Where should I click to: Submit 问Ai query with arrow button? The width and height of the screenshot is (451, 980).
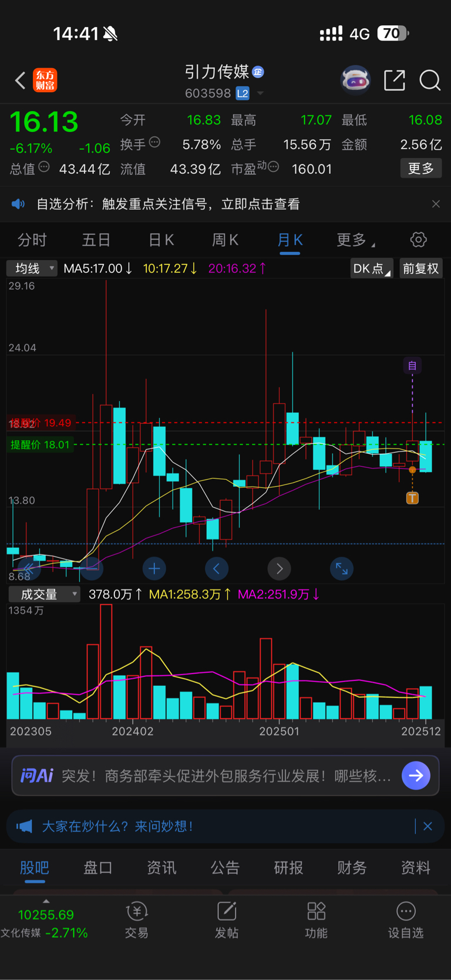pyautogui.click(x=416, y=776)
